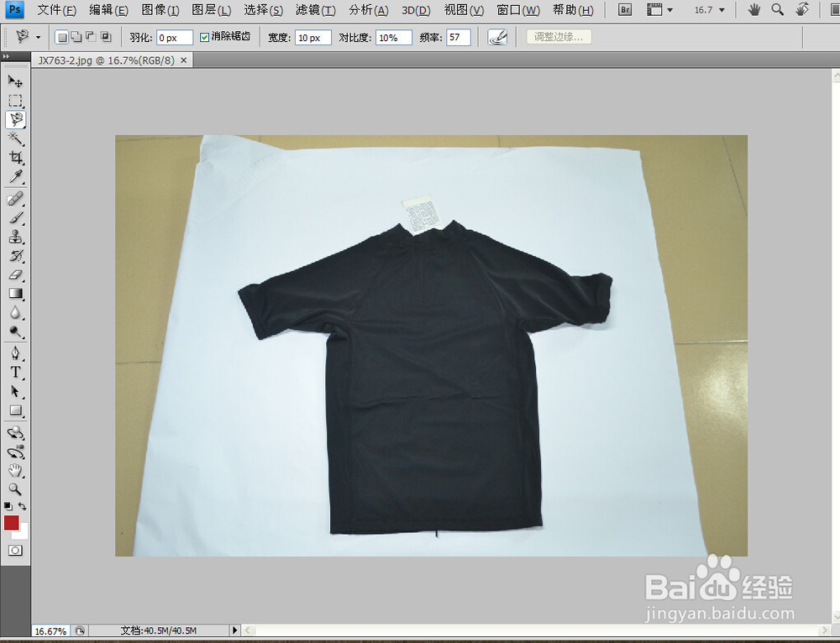
Task: Open the 滤镜(T) menu
Action: point(315,10)
